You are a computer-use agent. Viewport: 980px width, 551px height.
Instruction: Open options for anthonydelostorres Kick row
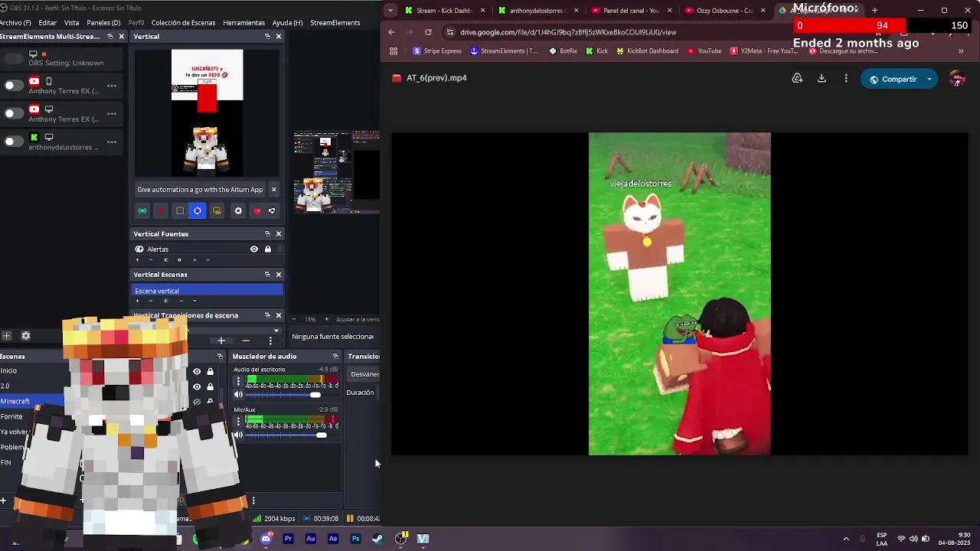[x=112, y=141]
